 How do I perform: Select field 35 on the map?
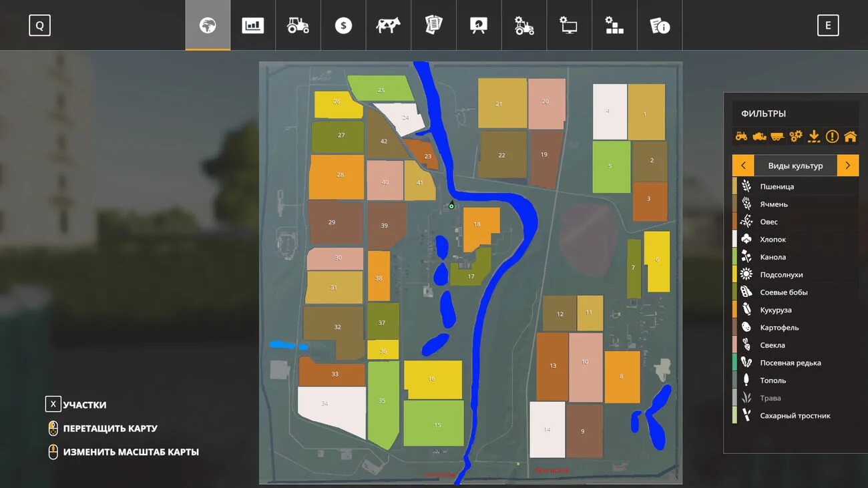click(383, 405)
